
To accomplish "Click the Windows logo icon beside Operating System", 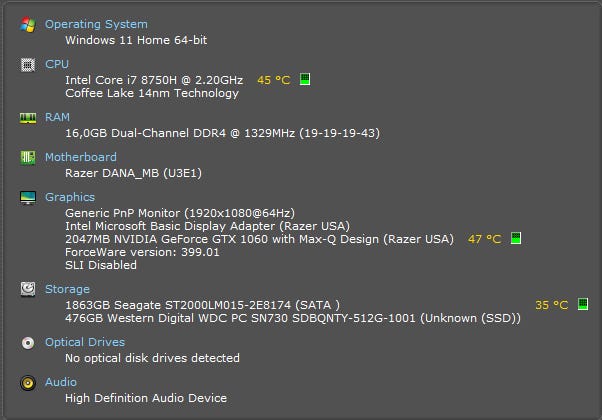I will point(28,24).
